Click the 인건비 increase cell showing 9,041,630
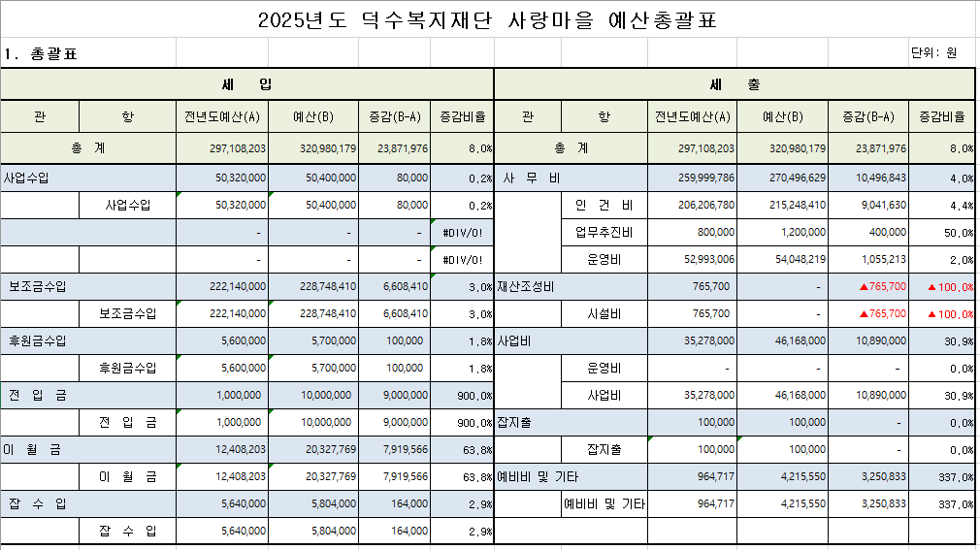The height and width of the screenshot is (550, 980). [x=867, y=206]
